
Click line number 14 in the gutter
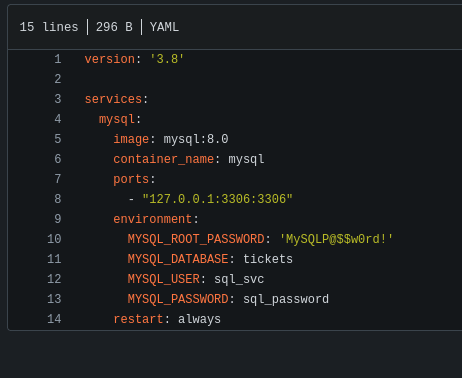[54, 319]
